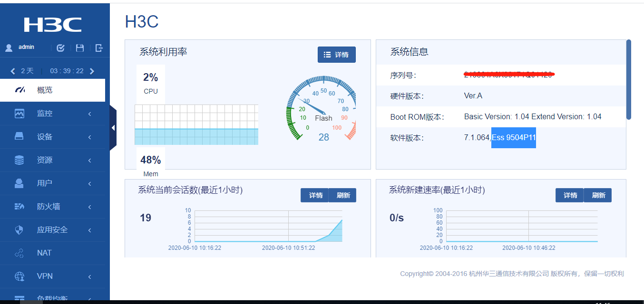Click the session count value 19
The image size is (644, 304).
pyautogui.click(x=146, y=218)
